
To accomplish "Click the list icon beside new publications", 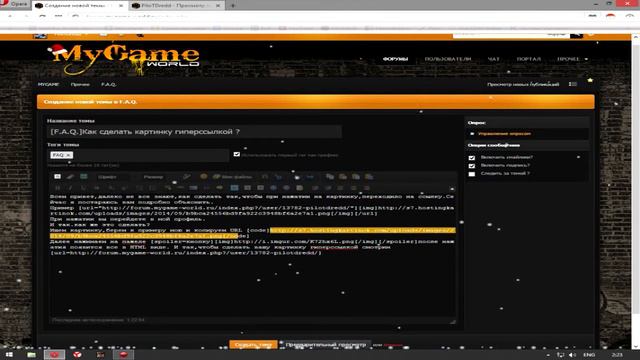I will (x=573, y=84).
